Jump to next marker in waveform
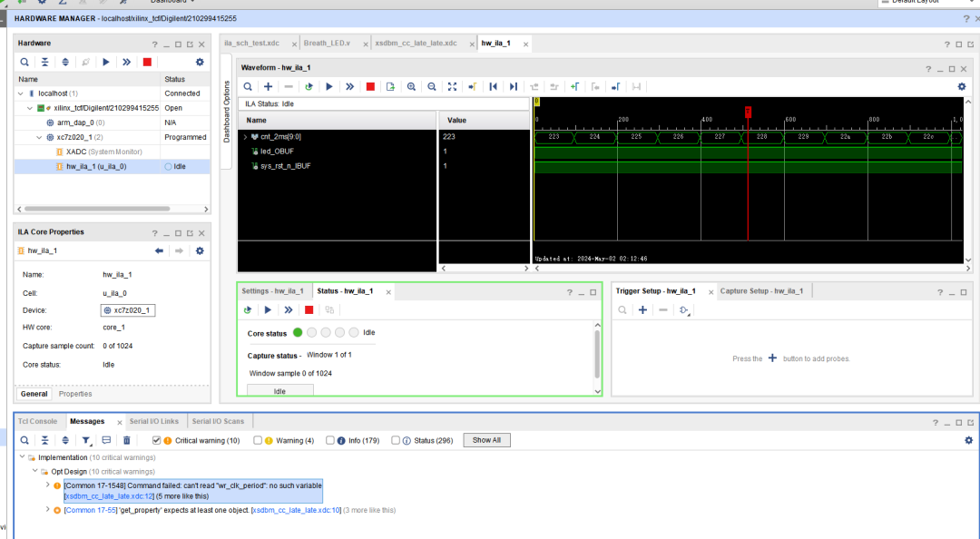 click(x=615, y=87)
